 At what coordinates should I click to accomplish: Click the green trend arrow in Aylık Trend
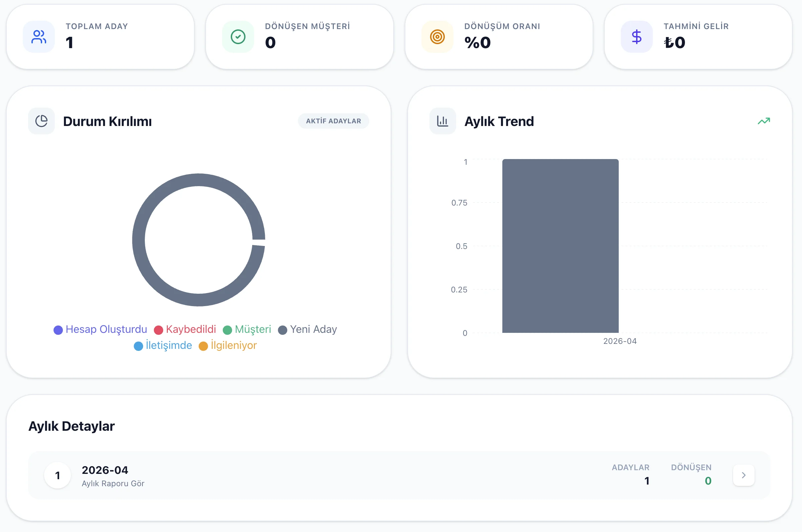tap(764, 121)
